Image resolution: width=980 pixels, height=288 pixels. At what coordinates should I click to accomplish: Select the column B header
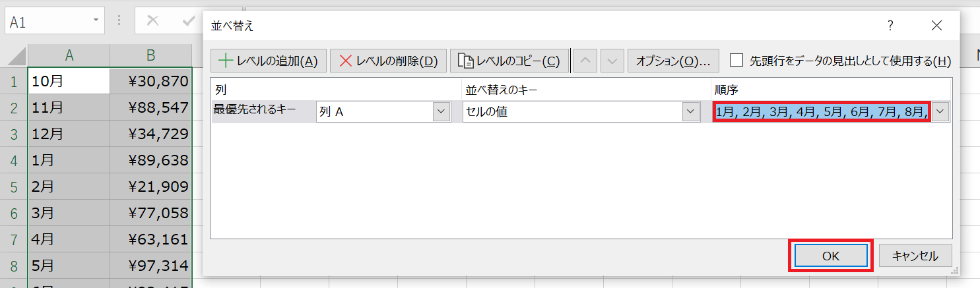150,56
